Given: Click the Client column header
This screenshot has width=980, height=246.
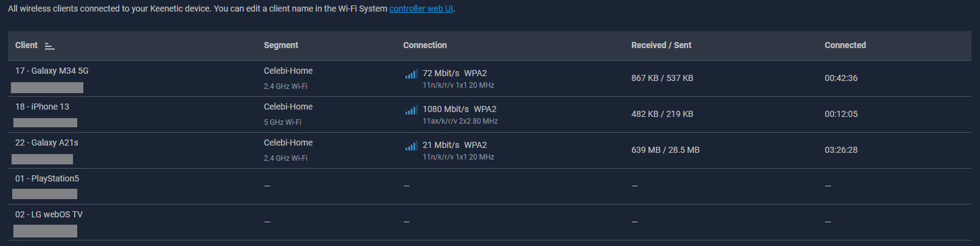Looking at the screenshot, I should [x=26, y=45].
